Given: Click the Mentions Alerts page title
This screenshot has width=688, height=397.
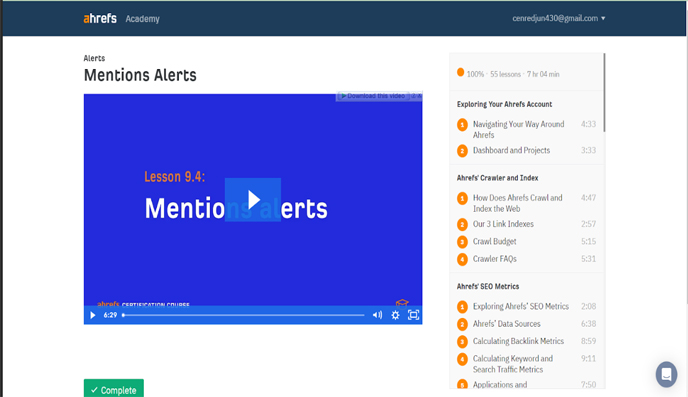Looking at the screenshot, I should point(140,75).
